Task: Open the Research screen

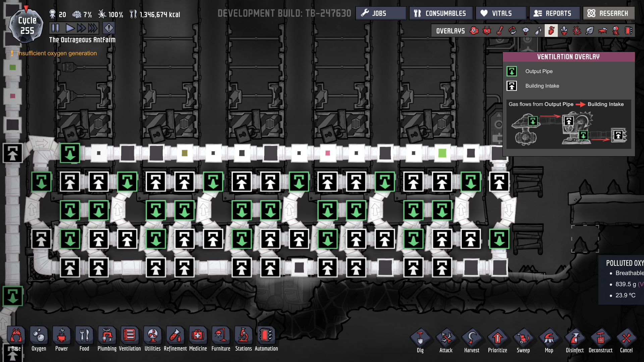Action: [608, 13]
